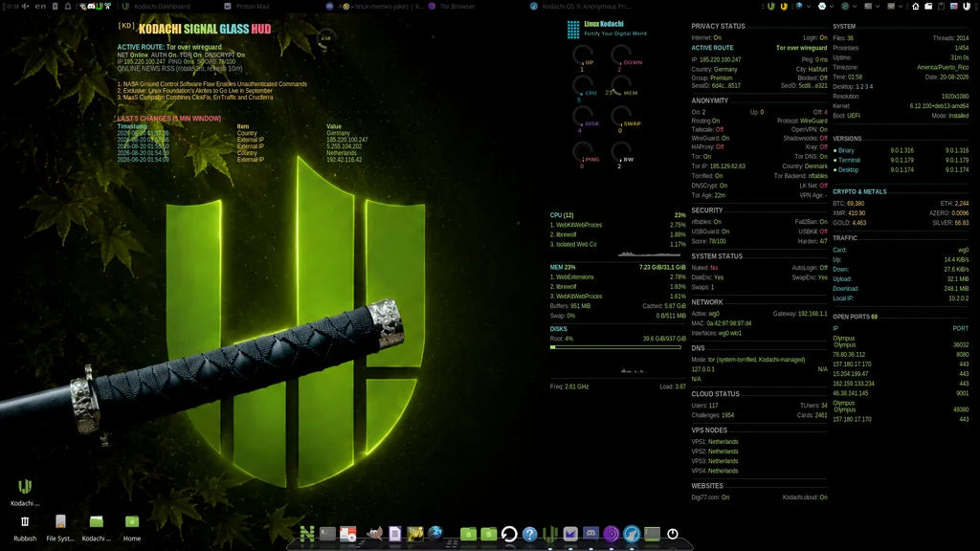
Task: Click the 'Freq: 2.61 GHz' reading
Action: click(x=569, y=386)
